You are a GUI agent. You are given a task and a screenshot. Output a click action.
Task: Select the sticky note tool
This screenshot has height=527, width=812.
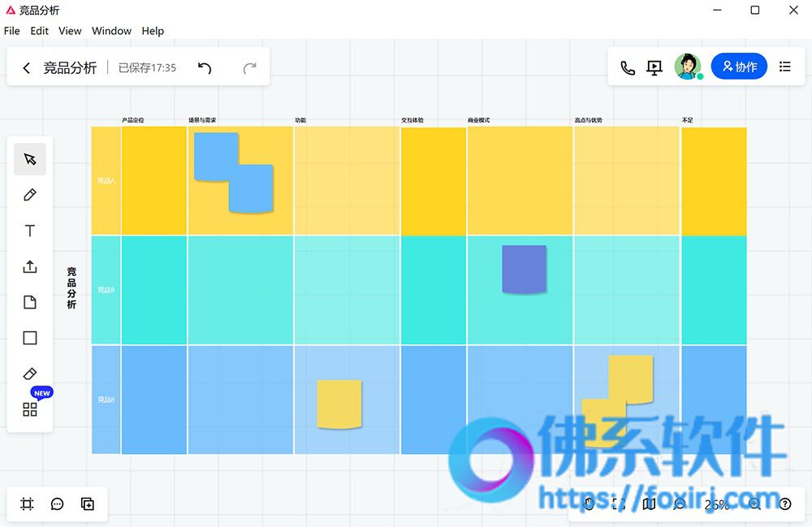pyautogui.click(x=30, y=302)
